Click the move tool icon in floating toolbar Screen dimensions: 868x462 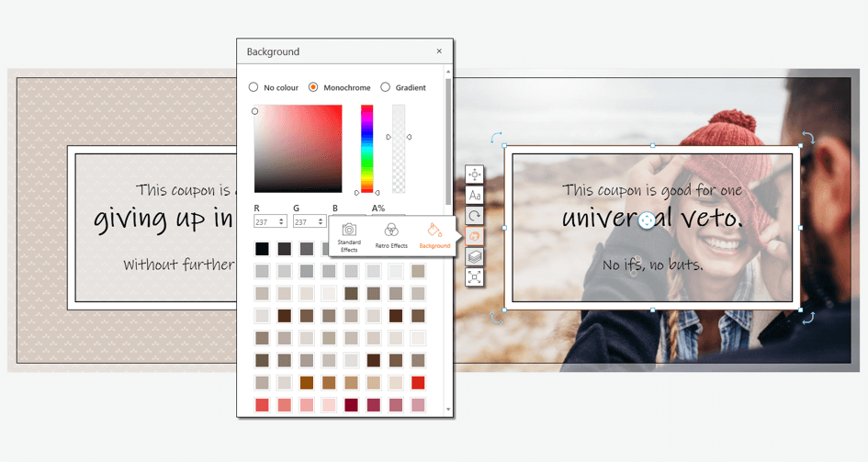click(x=475, y=175)
